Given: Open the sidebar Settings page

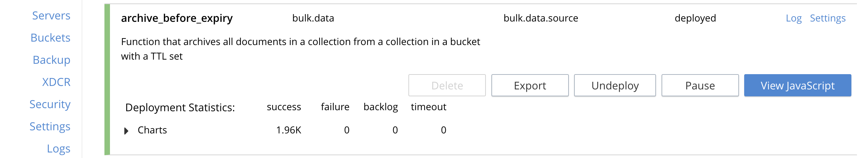Looking at the screenshot, I should click(x=50, y=126).
